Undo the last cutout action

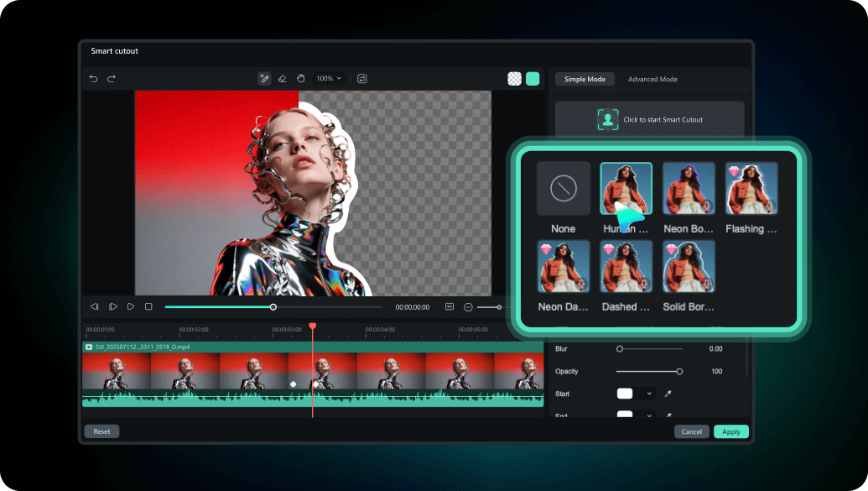pyautogui.click(x=94, y=79)
